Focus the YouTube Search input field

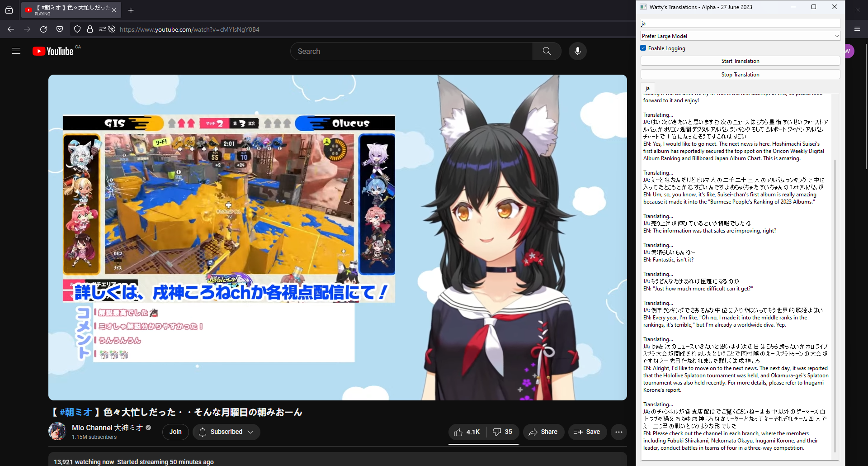(x=411, y=51)
